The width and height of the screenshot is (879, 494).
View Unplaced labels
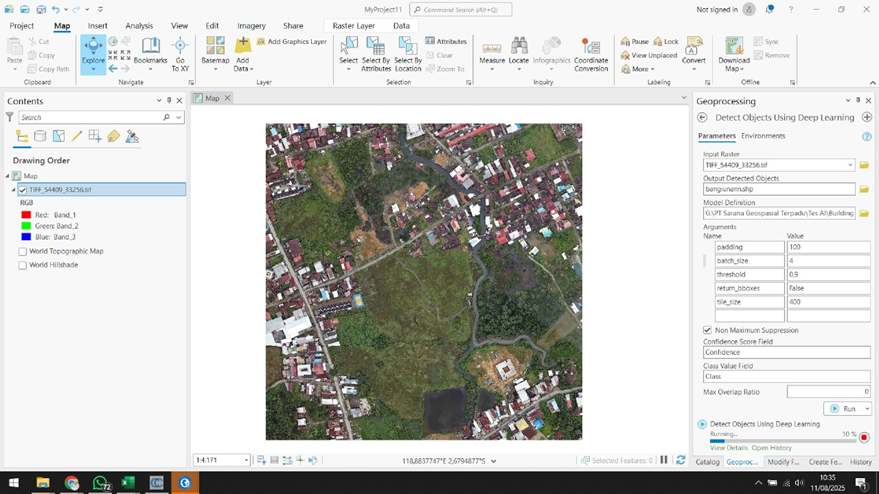coord(649,55)
